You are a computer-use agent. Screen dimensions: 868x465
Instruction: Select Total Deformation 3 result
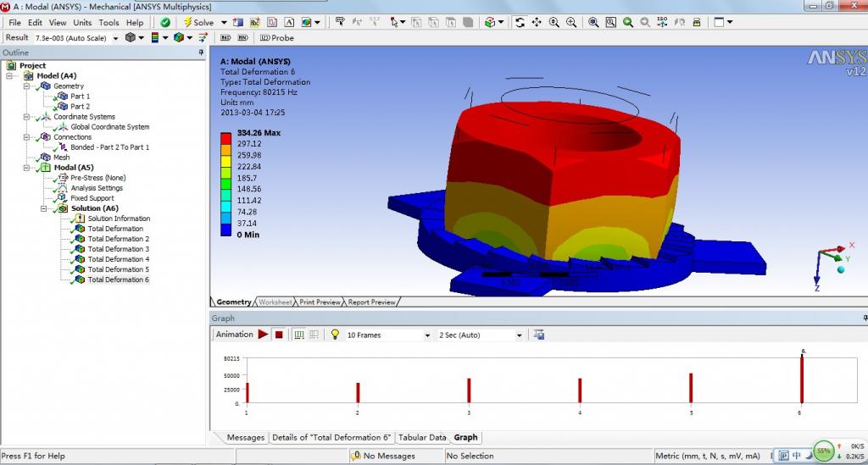click(119, 249)
